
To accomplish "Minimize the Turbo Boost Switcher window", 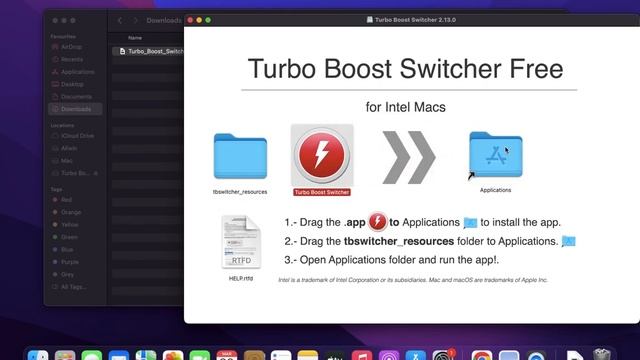I will (199, 20).
